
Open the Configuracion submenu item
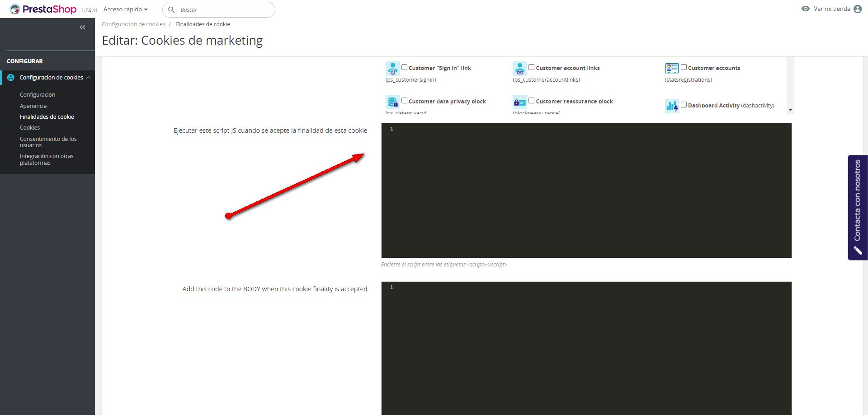pyautogui.click(x=38, y=95)
